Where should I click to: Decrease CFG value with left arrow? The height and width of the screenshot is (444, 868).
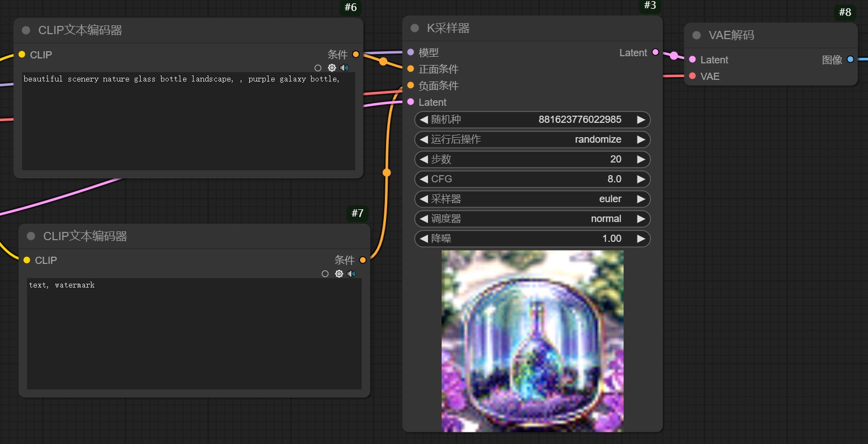pyautogui.click(x=424, y=179)
